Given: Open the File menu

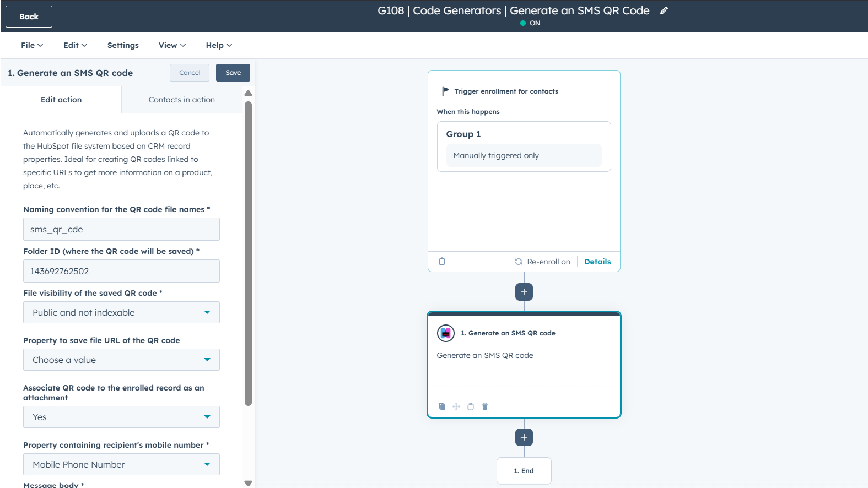Looking at the screenshot, I should point(31,45).
